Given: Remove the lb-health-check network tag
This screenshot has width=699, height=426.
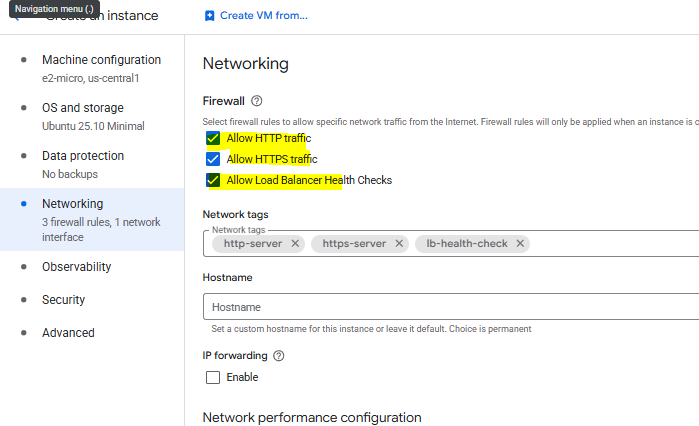Looking at the screenshot, I should pyautogui.click(x=520, y=244).
